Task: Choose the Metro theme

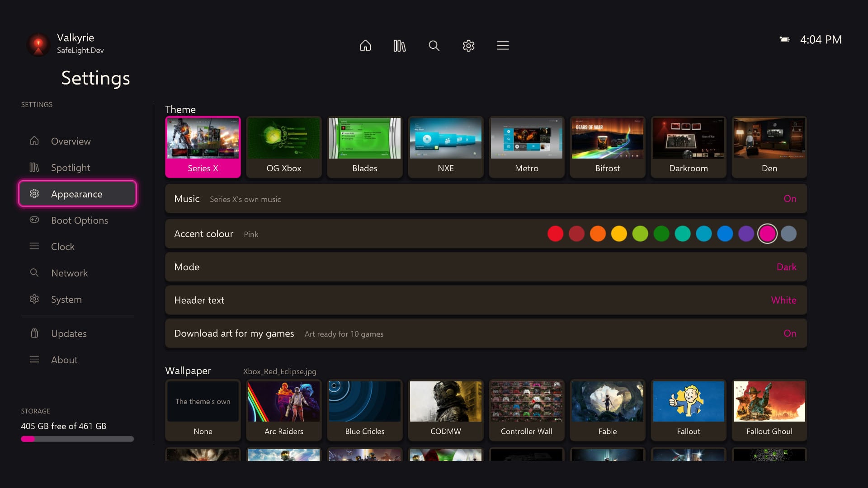Action: click(527, 147)
